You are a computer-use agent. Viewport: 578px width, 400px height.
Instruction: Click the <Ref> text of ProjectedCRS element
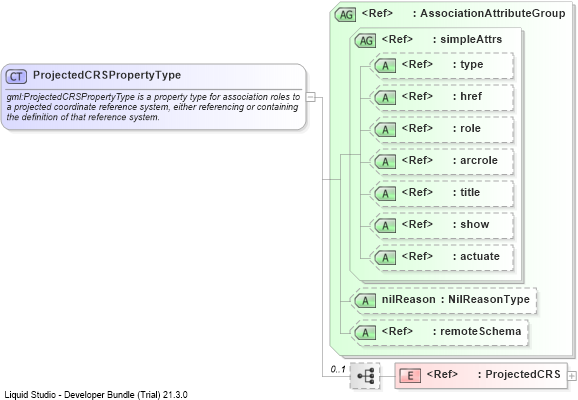442,375
